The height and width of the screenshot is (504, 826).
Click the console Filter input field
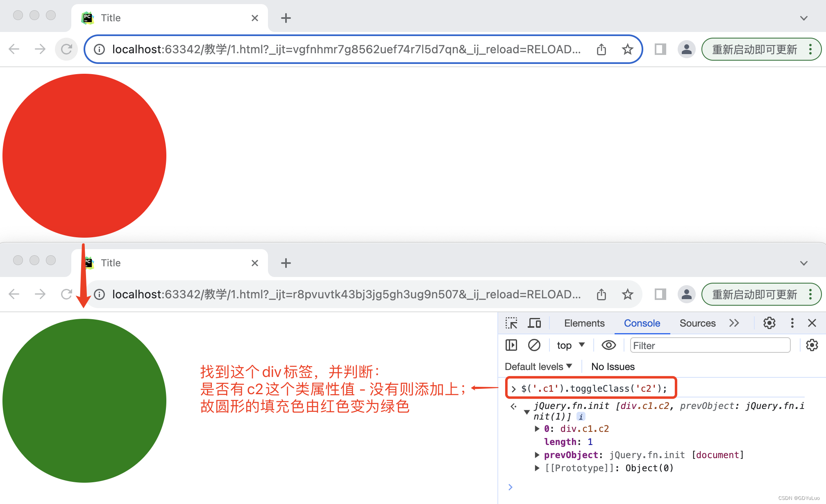pos(710,345)
